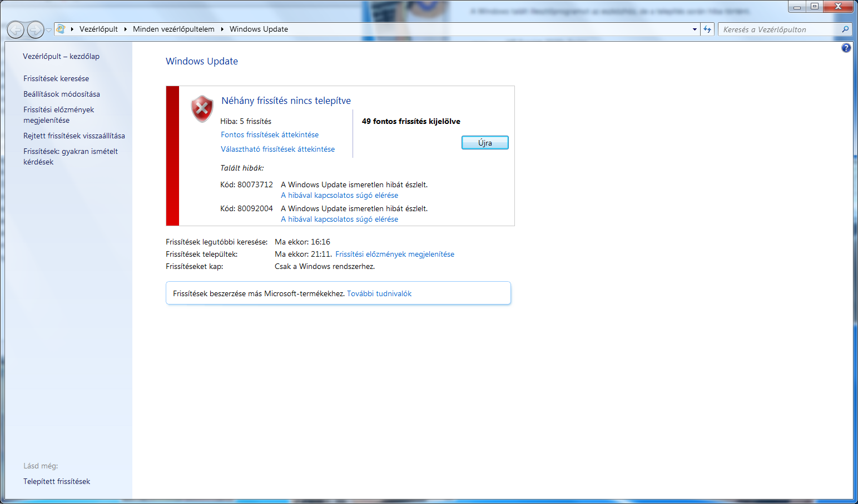Click Csak a Windows rendszerhez. text
858x504 pixels.
325,266
